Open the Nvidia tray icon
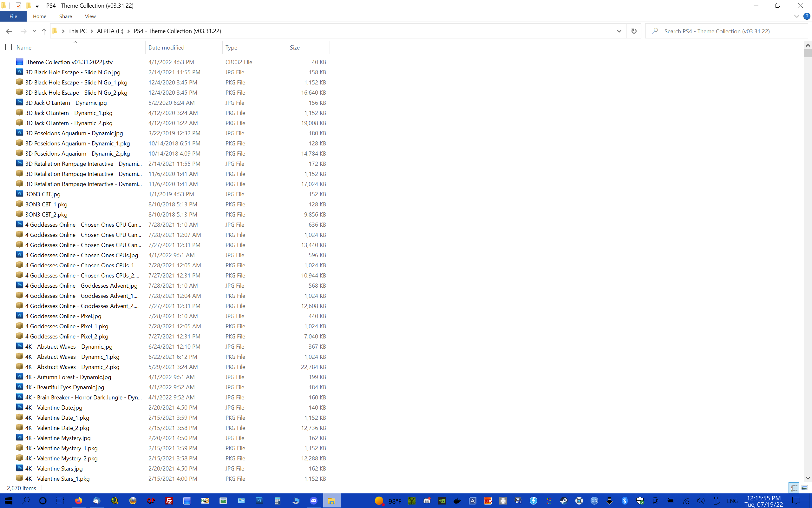Image resolution: width=812 pixels, height=508 pixels. 442,501
